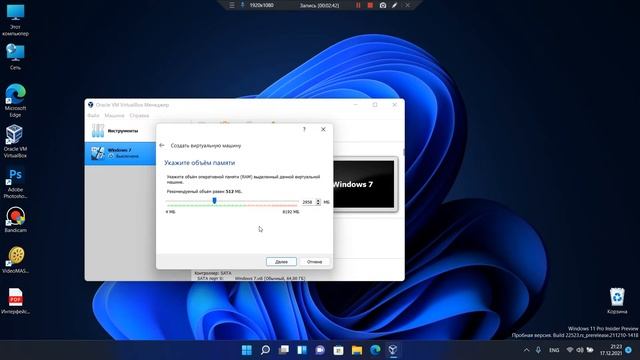Toggle the microphone icon in the recorder bar
Screen dimensions: 640x360
tap(242, 5)
